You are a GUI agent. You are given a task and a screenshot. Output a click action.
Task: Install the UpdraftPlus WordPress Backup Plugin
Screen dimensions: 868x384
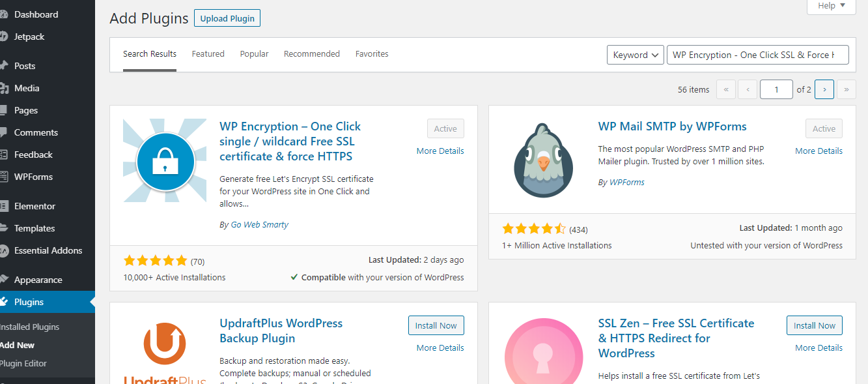pos(436,325)
